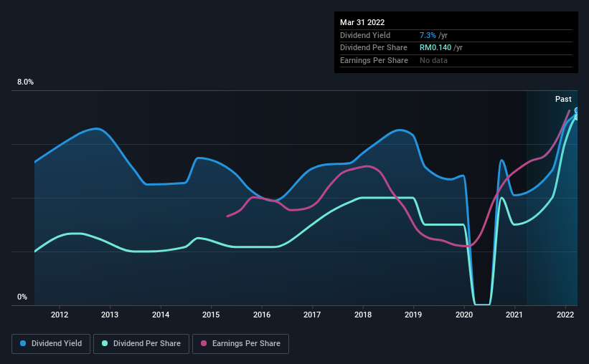Click the teal endpoint marker on the Dividend Per Share line
This screenshot has height=364, width=589.
(577, 117)
